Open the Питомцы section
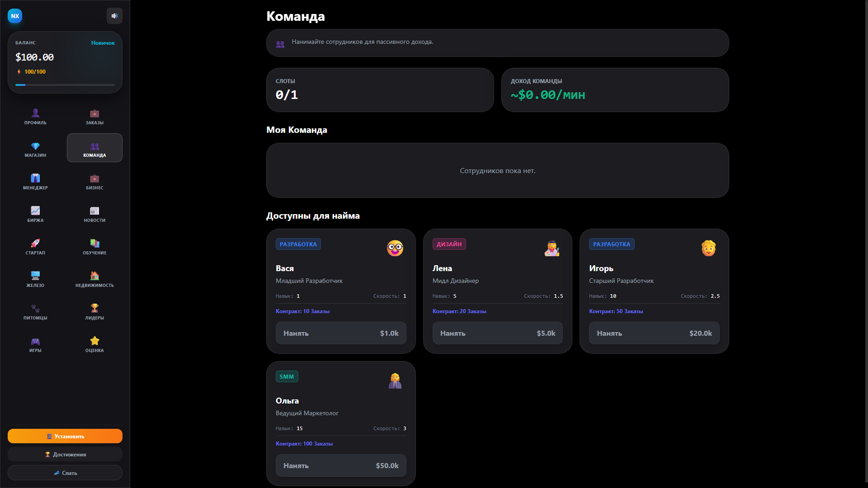This screenshot has width=868, height=488. (x=35, y=312)
